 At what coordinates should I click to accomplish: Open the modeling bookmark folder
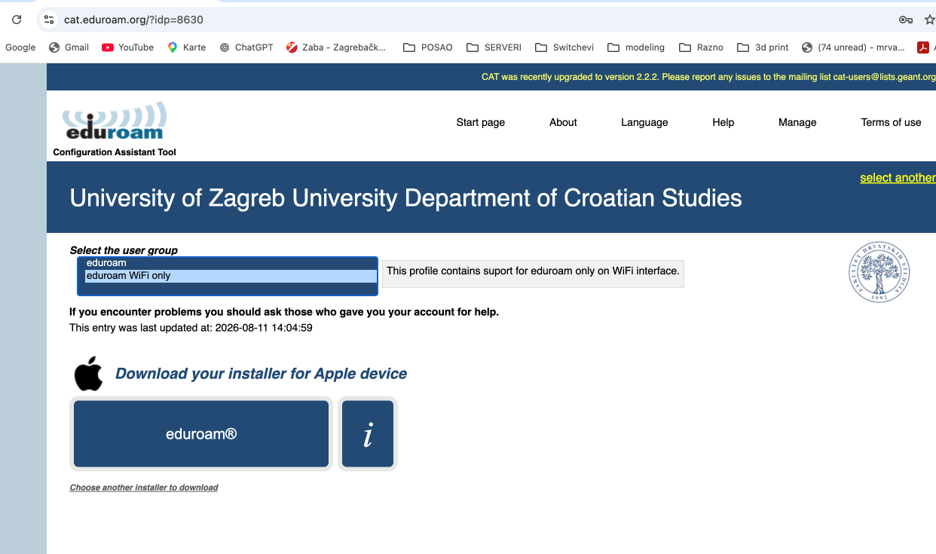(x=636, y=47)
